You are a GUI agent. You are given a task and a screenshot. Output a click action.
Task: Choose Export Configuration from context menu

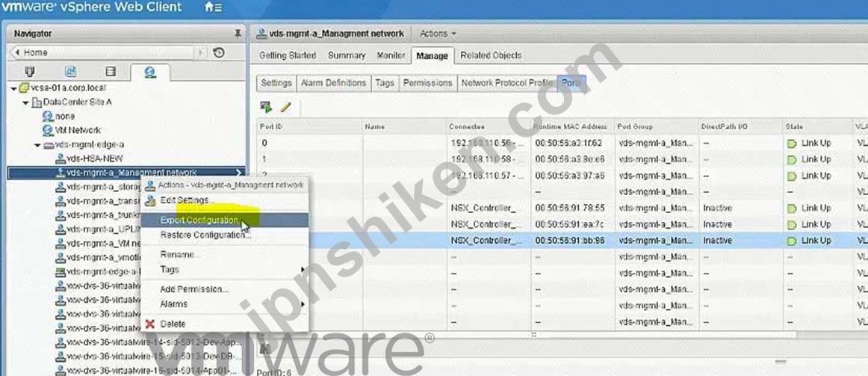224,220
